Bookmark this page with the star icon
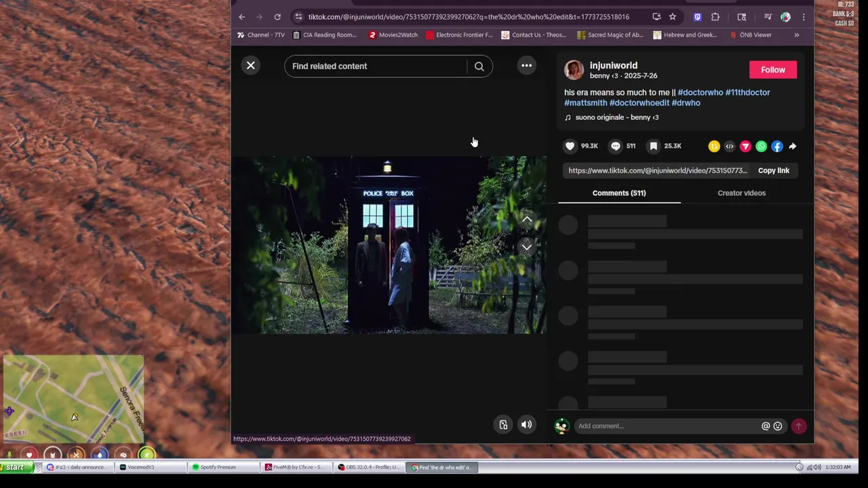Screen dimensions: 868x488 (x=673, y=17)
